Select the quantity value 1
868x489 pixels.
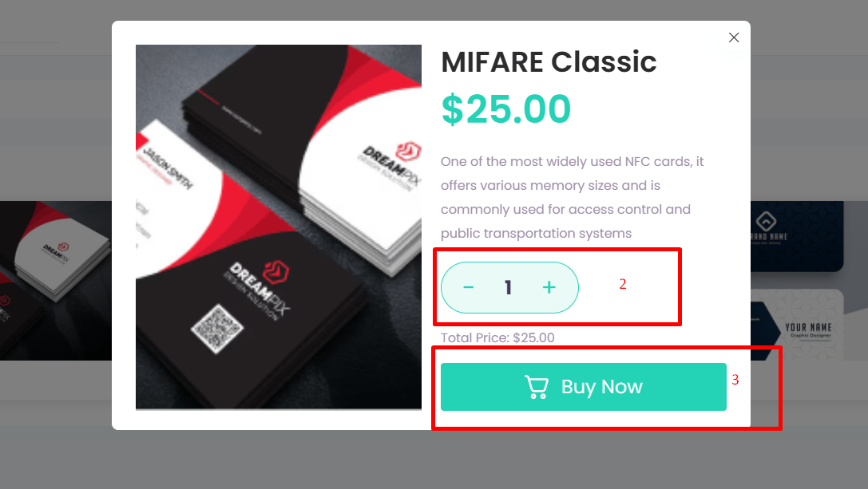[x=508, y=287]
